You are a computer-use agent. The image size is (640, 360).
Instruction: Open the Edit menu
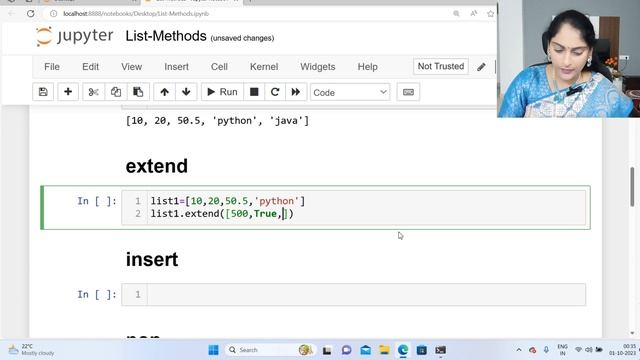[90, 67]
